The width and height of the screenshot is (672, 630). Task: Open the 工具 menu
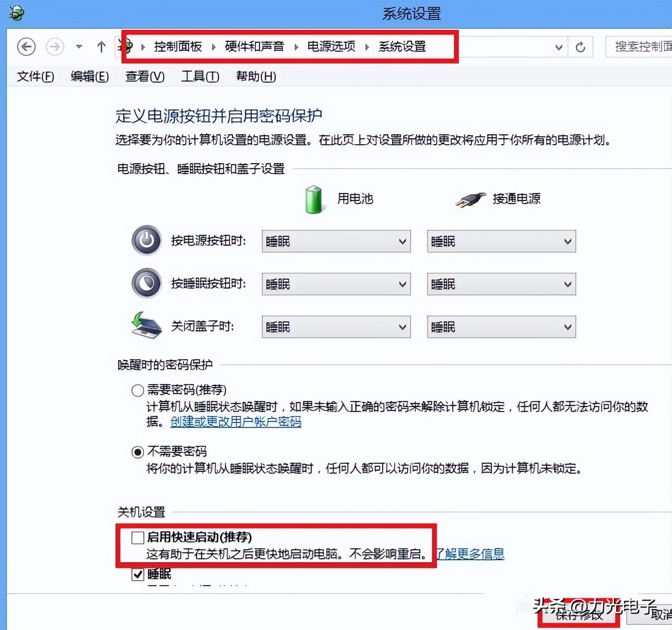click(x=199, y=77)
